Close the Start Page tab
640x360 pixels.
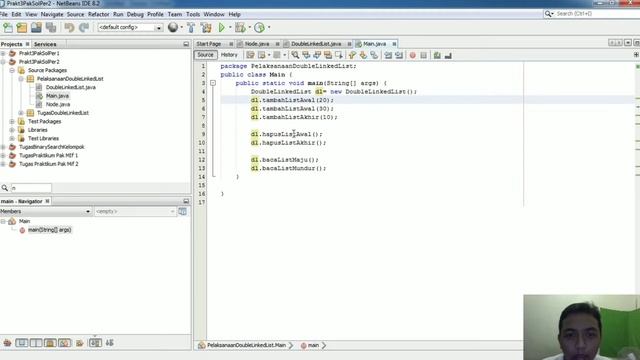tap(231, 44)
